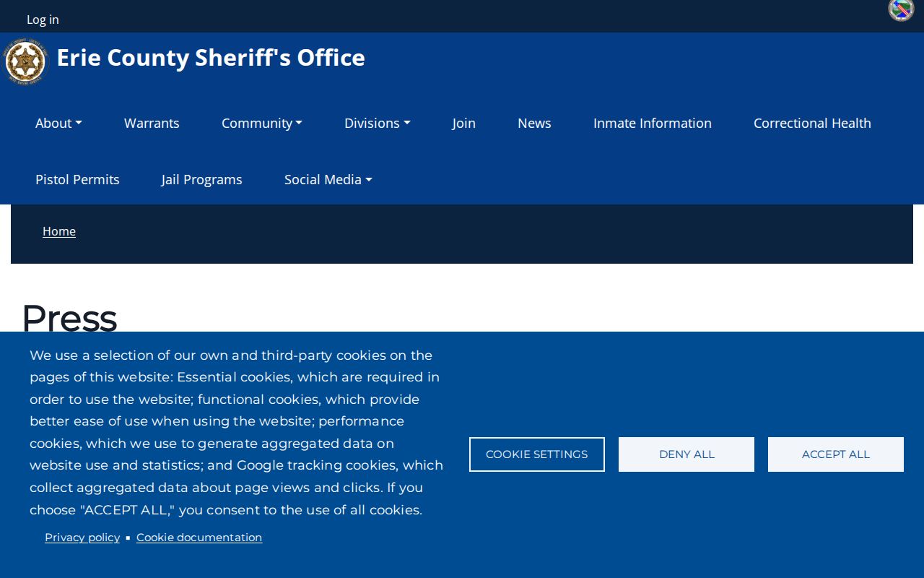Go to Inmate Information

click(653, 123)
